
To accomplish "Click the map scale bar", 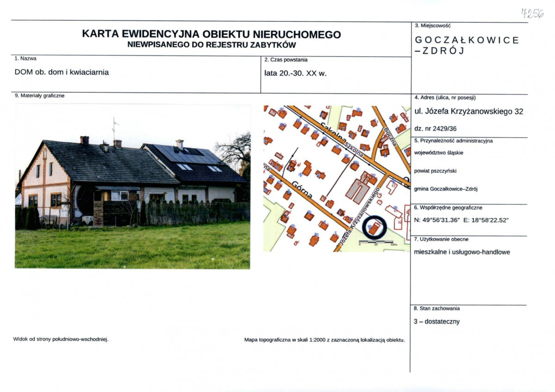I will click(x=377, y=243).
